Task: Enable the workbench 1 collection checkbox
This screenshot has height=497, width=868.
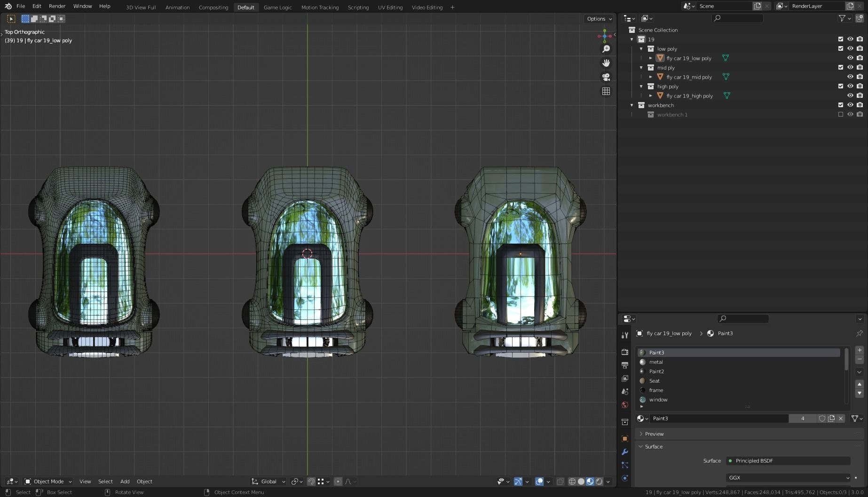Action: click(x=841, y=114)
